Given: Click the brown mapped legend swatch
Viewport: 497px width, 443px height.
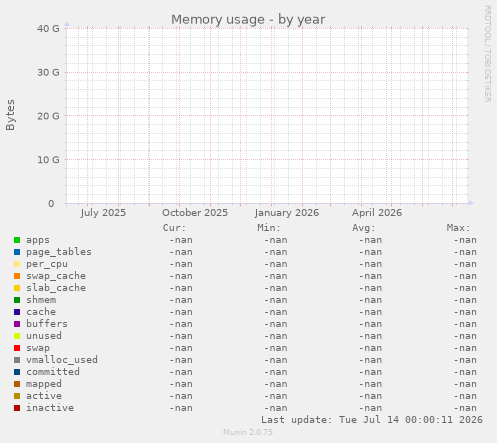Looking at the screenshot, I should tap(17, 384).
